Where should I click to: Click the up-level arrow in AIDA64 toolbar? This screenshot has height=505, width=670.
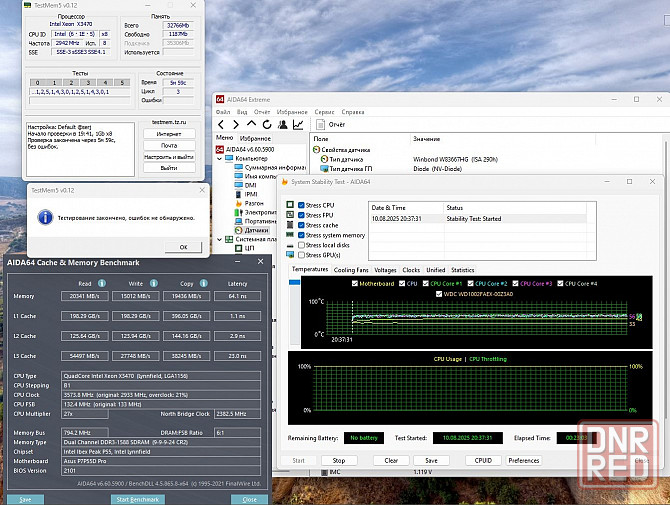pyautogui.click(x=249, y=124)
